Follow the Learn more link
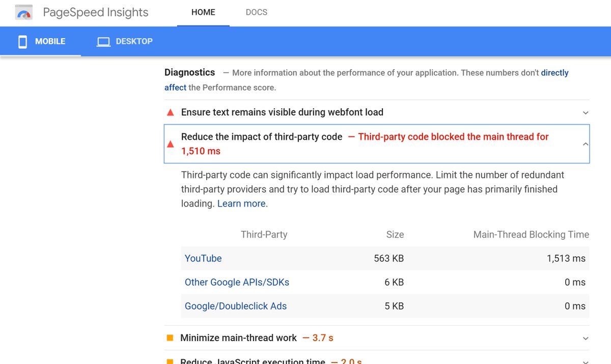611x364 pixels. (x=241, y=204)
